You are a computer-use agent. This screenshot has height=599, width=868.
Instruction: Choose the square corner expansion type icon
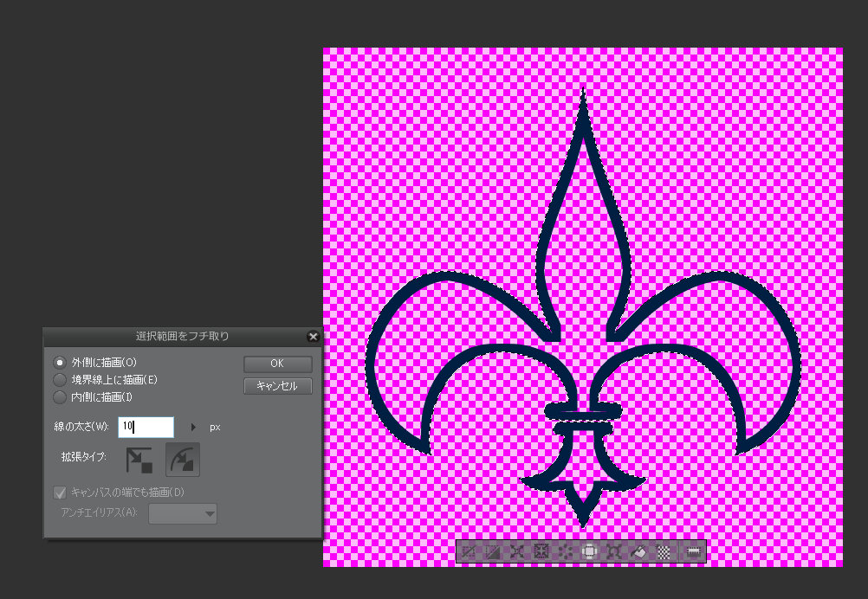139,459
